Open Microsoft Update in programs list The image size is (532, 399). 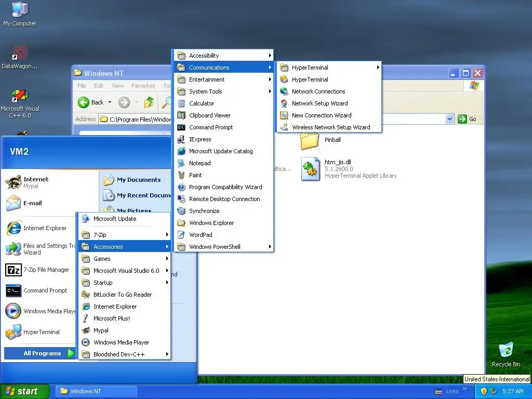(x=124, y=219)
